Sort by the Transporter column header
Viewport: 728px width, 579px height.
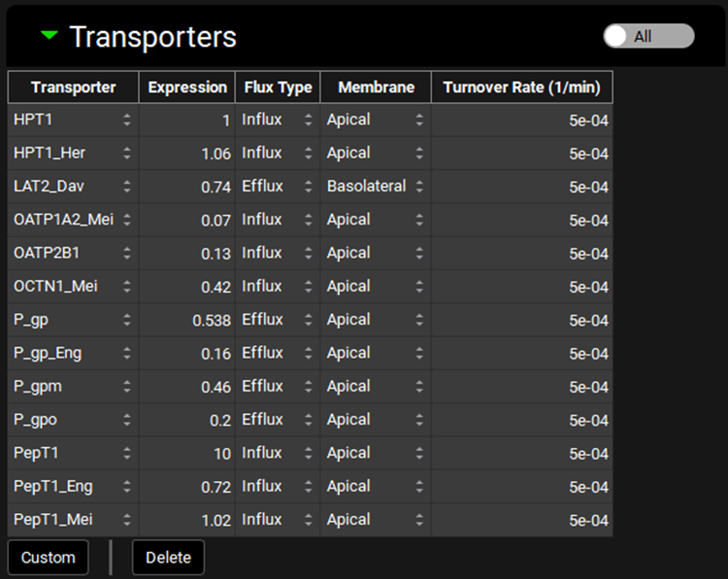[x=73, y=87]
